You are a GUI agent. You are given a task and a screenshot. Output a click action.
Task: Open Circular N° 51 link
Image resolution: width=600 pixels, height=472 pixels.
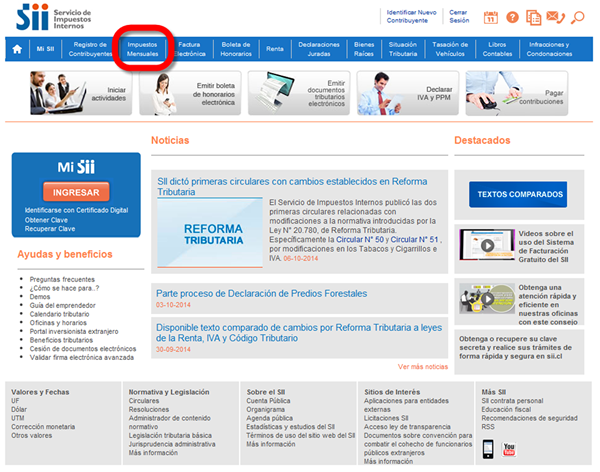coord(414,240)
